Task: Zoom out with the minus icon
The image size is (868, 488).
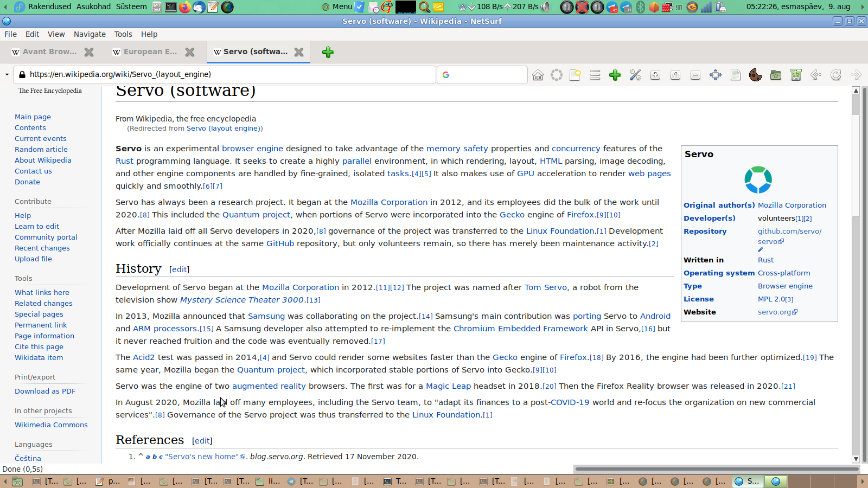Action: pyautogui.click(x=695, y=75)
